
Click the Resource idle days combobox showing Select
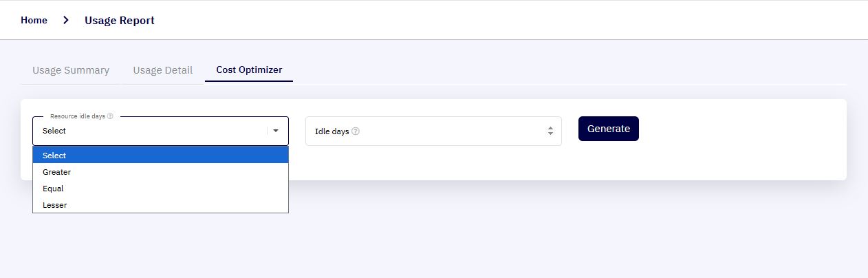[x=160, y=131]
